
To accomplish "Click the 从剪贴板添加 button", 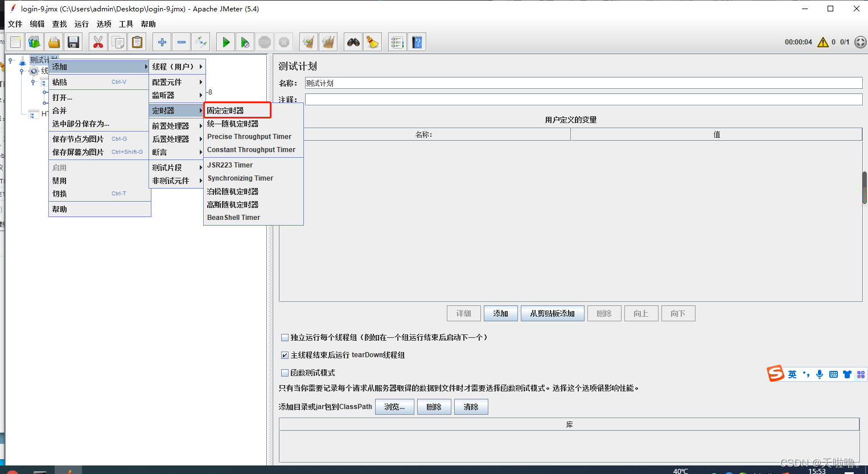I will coord(553,313).
